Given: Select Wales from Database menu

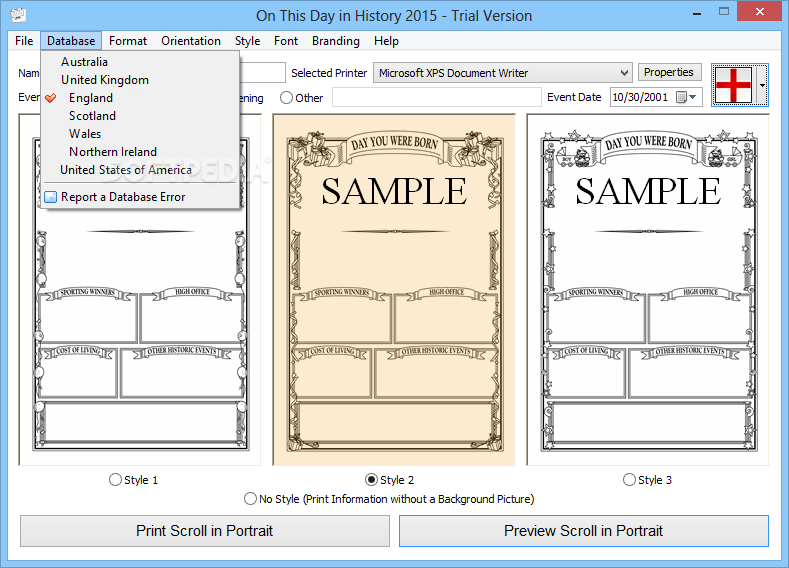Looking at the screenshot, I should (x=140, y=134).
